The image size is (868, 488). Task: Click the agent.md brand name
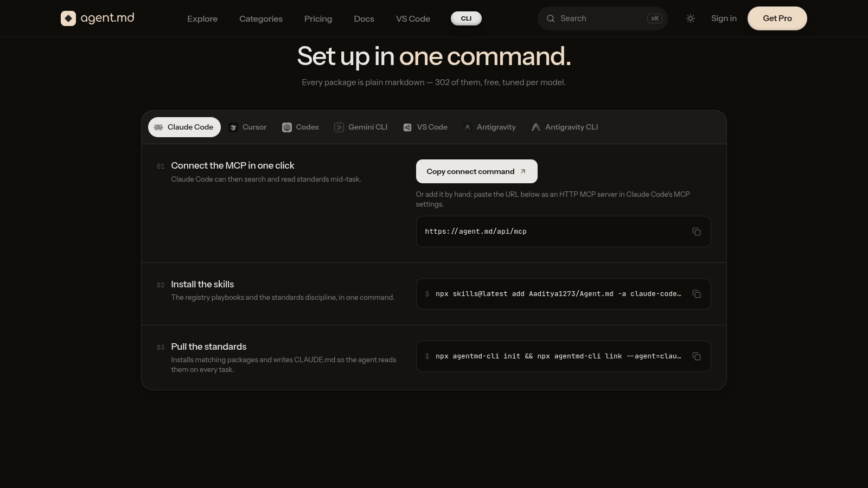pos(107,18)
